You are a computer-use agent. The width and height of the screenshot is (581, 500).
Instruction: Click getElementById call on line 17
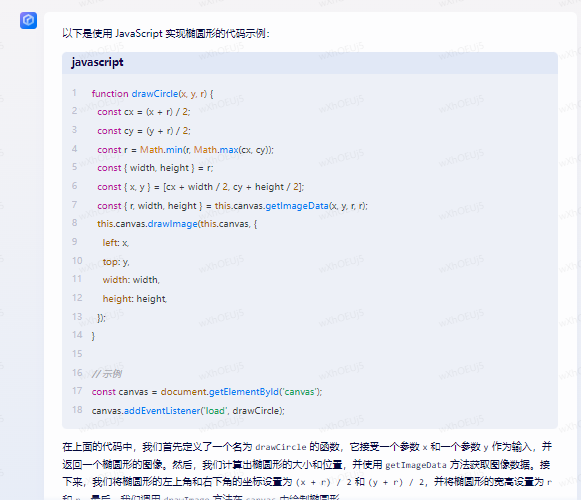(244, 392)
